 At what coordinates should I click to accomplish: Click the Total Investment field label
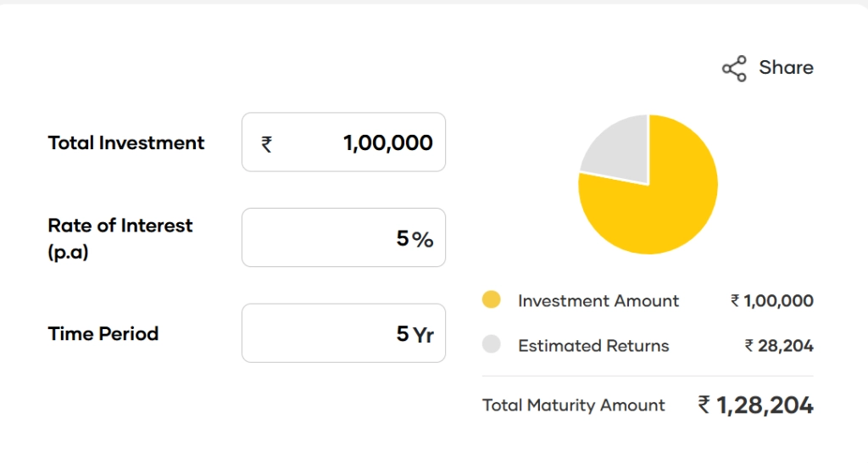tap(126, 142)
